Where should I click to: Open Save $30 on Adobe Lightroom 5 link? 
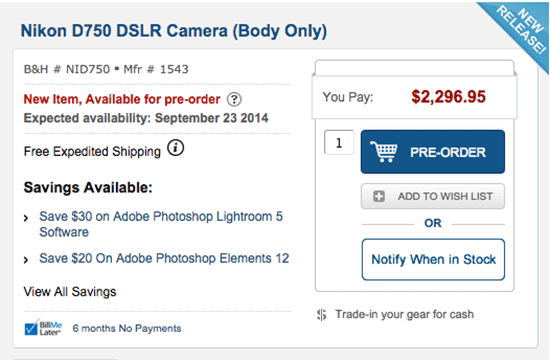tap(161, 224)
